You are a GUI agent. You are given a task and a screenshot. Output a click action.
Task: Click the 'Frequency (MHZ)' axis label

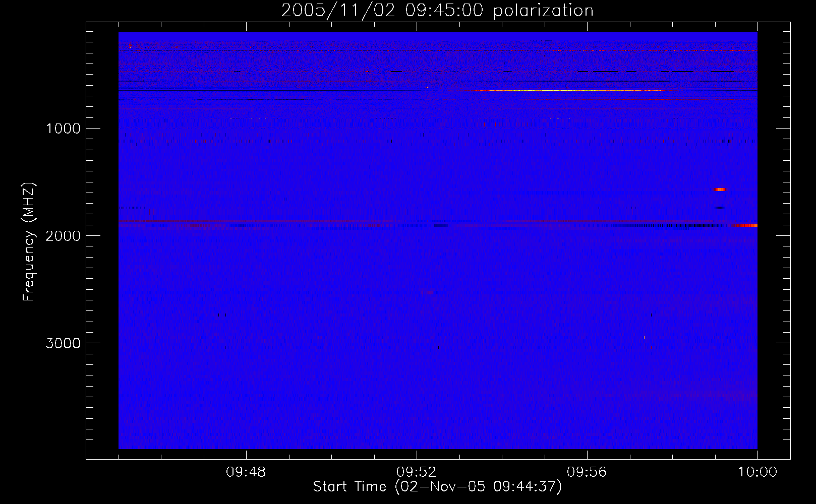click(x=29, y=242)
